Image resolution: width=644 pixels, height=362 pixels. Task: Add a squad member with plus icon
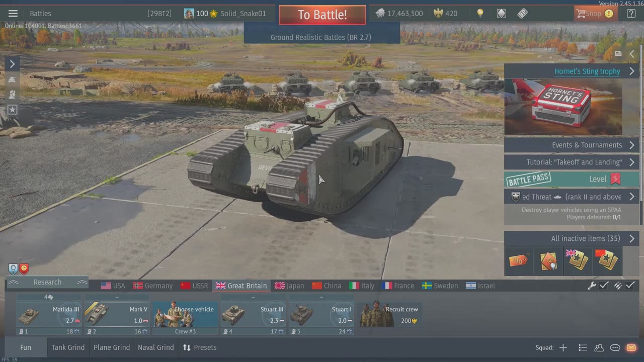[563, 347]
